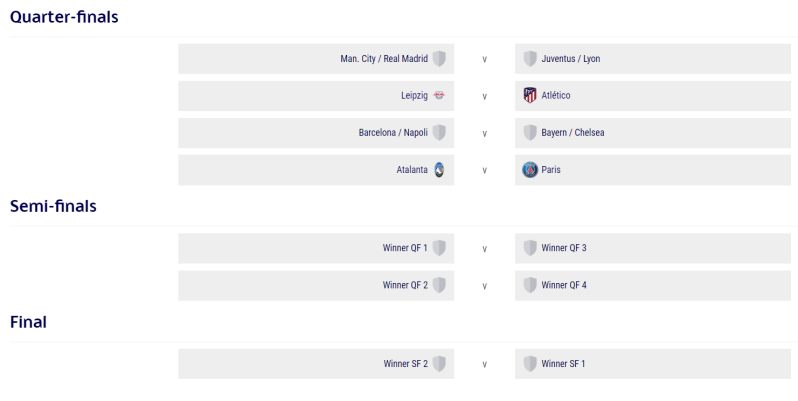
Task: Click the shield placeholder beside Man. City / Real Madrid
Action: (x=439, y=59)
